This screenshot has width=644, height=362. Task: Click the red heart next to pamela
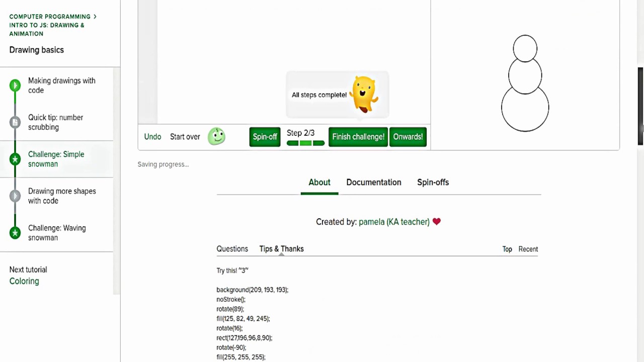(x=436, y=222)
